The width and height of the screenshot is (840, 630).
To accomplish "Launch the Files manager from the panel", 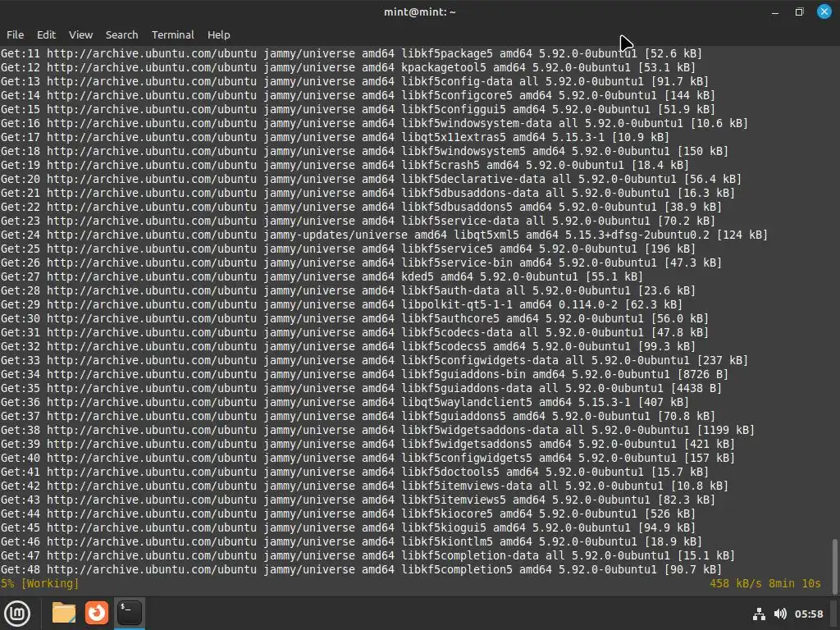I will [x=64, y=613].
